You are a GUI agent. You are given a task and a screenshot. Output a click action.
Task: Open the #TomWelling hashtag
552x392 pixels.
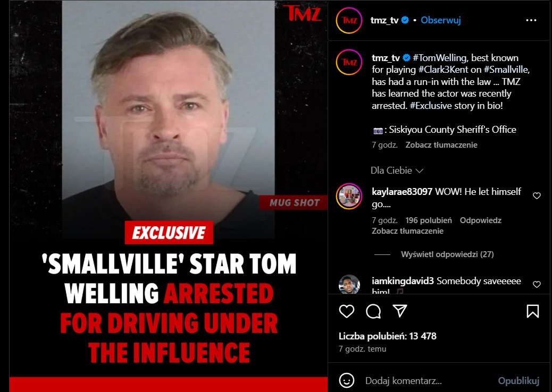coord(440,58)
